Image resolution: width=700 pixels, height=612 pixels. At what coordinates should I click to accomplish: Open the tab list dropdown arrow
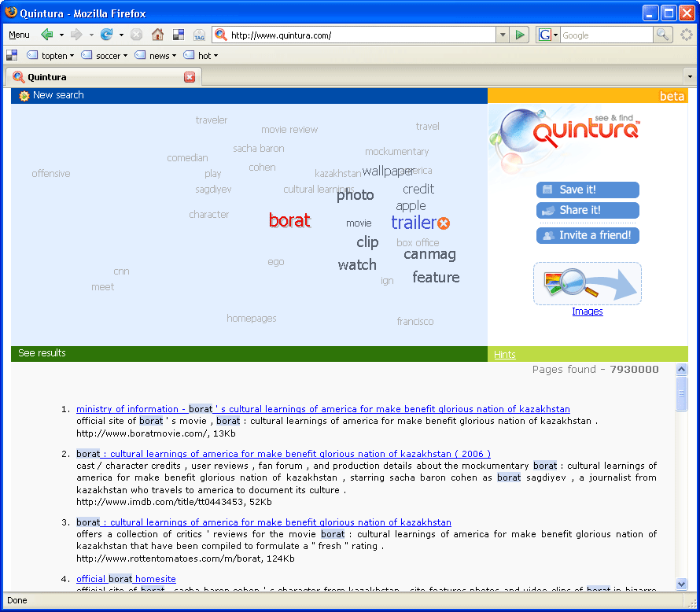coord(691,77)
